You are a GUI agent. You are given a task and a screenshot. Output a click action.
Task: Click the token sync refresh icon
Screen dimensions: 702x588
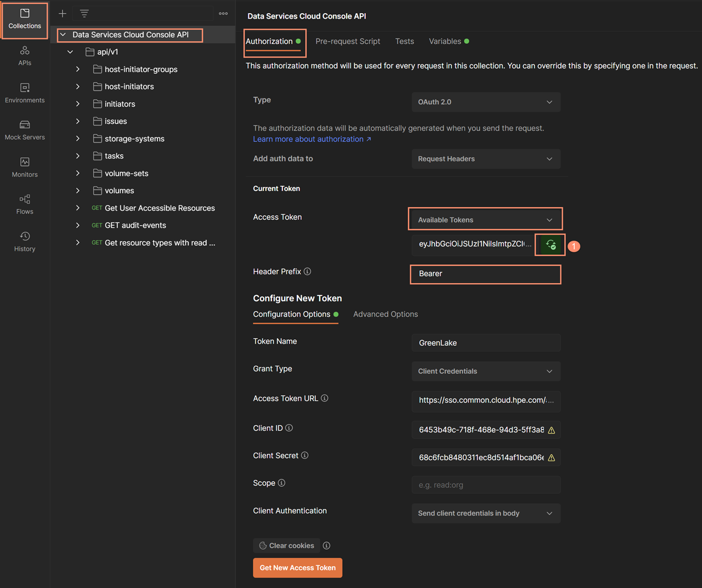[x=551, y=244]
